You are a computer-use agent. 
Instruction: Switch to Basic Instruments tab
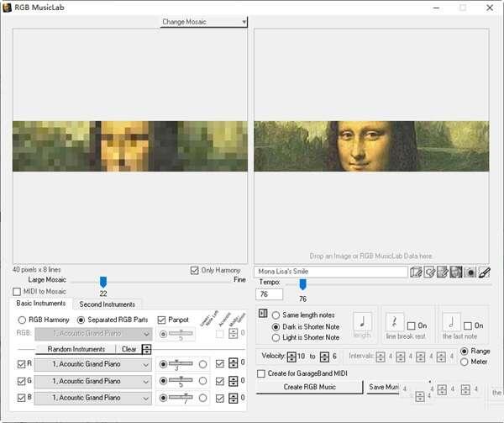(40, 304)
